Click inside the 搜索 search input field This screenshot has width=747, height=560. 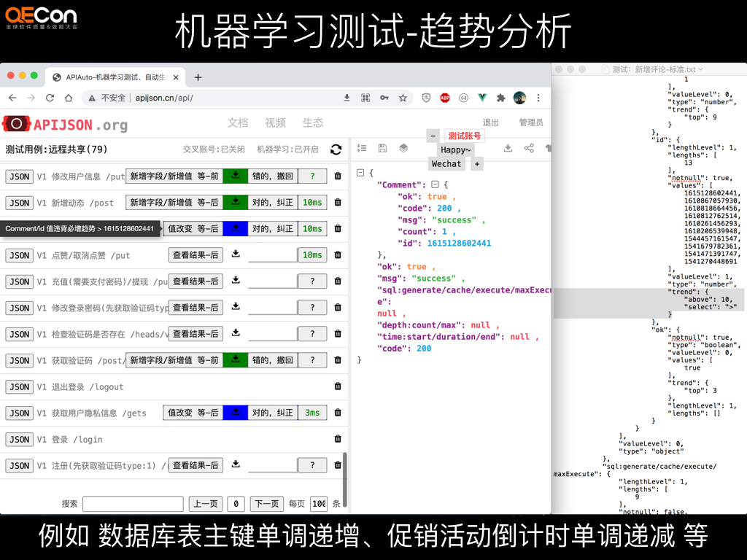pos(133,504)
